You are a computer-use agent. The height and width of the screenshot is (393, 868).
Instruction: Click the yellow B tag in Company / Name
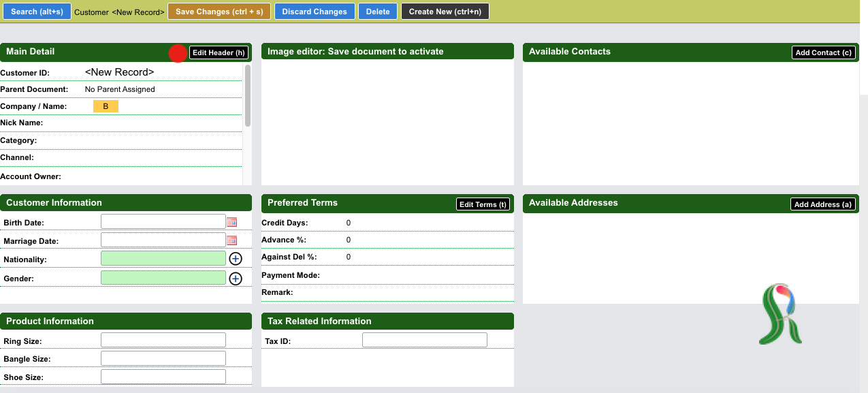click(x=106, y=106)
